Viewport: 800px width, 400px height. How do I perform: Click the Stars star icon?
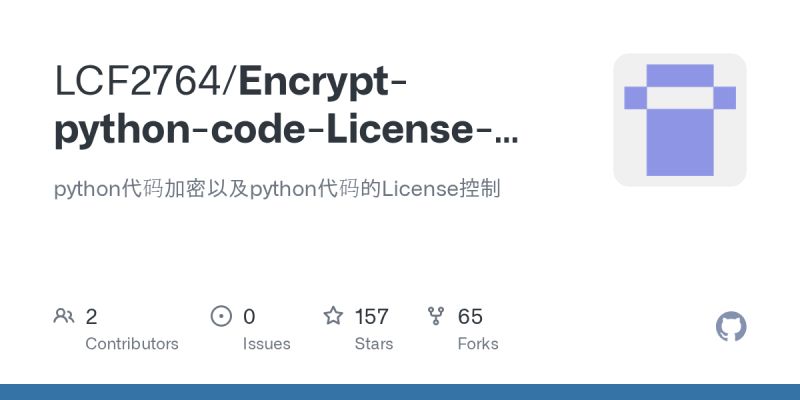coord(333,315)
